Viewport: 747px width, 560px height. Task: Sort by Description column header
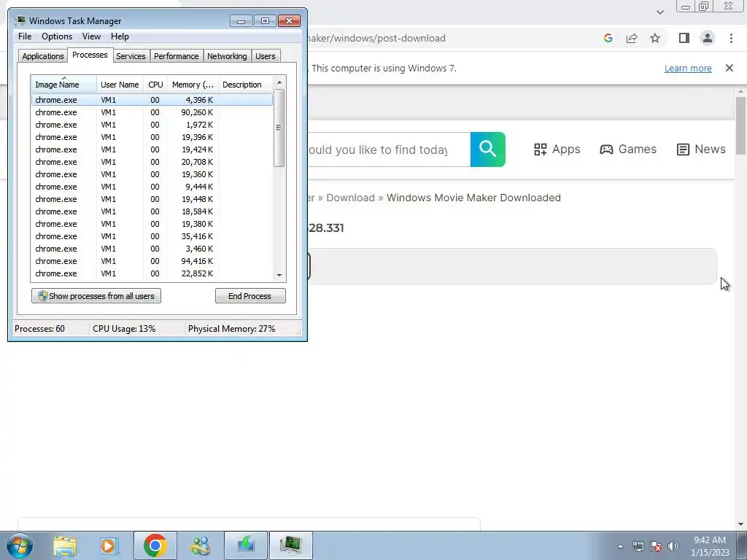245,85
